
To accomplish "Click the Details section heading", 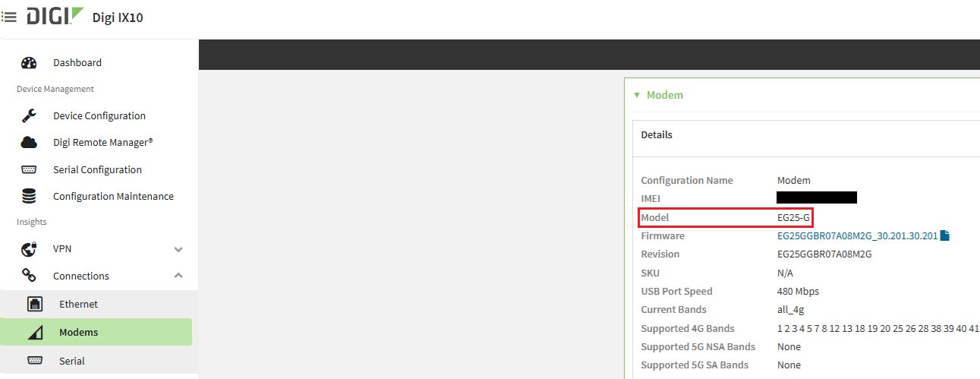I will click(x=657, y=135).
